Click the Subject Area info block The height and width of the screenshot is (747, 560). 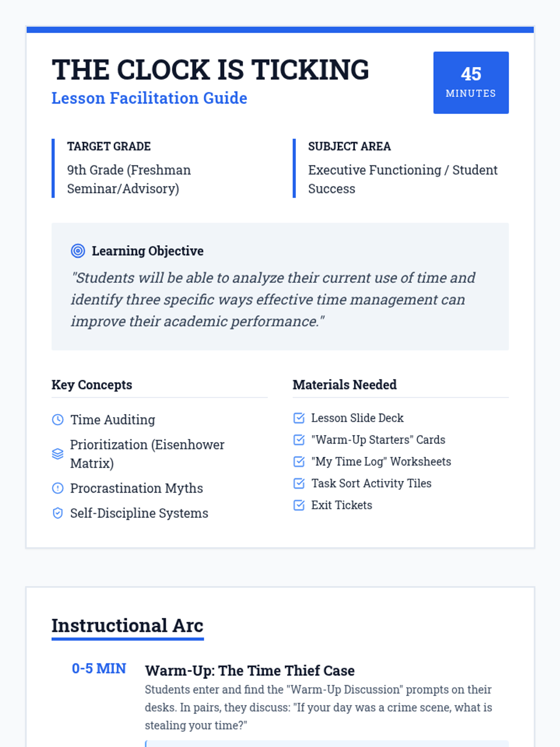point(401,168)
